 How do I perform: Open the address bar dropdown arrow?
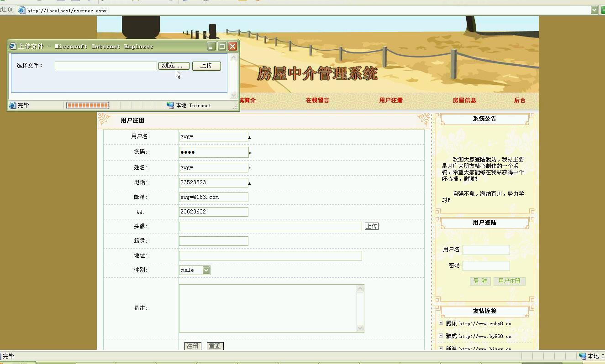coord(594,10)
